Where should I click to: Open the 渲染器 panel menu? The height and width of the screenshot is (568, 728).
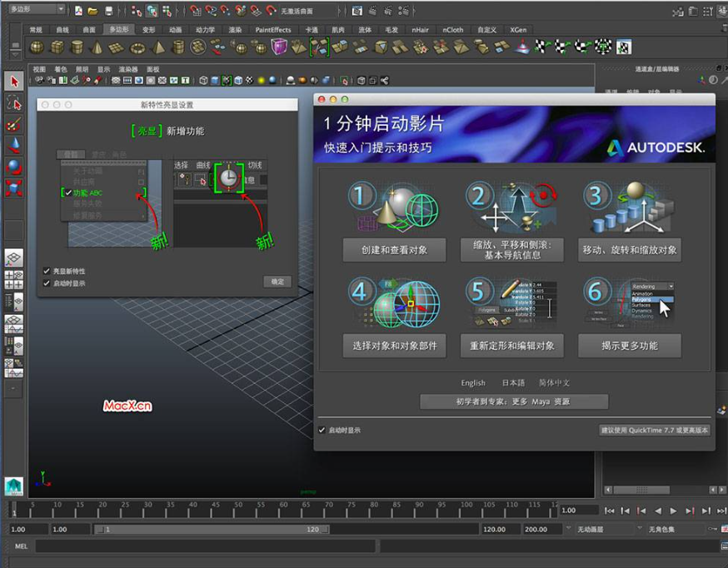pos(128,70)
